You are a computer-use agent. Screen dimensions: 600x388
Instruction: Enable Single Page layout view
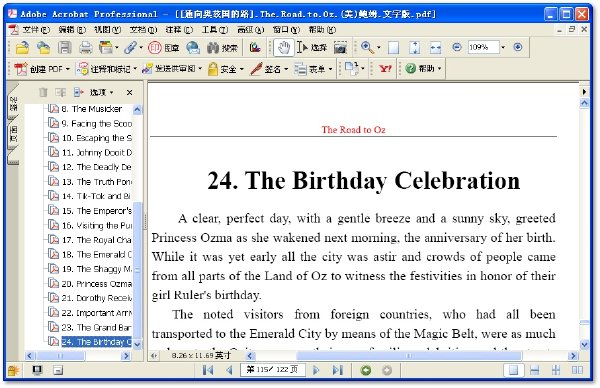513,370
